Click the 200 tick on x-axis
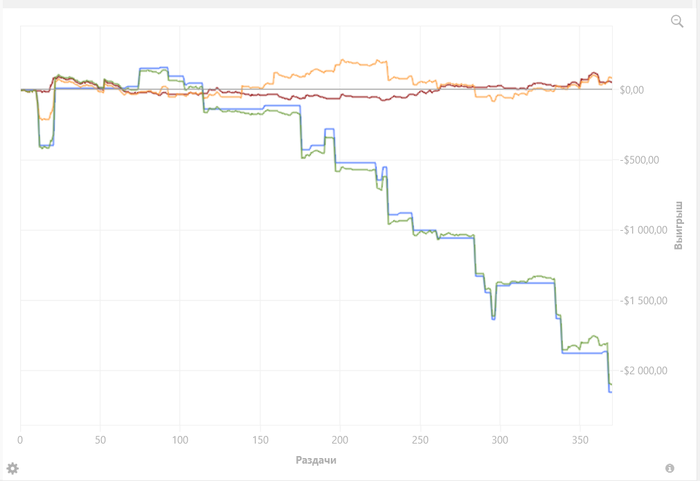700x481 pixels. pos(340,439)
